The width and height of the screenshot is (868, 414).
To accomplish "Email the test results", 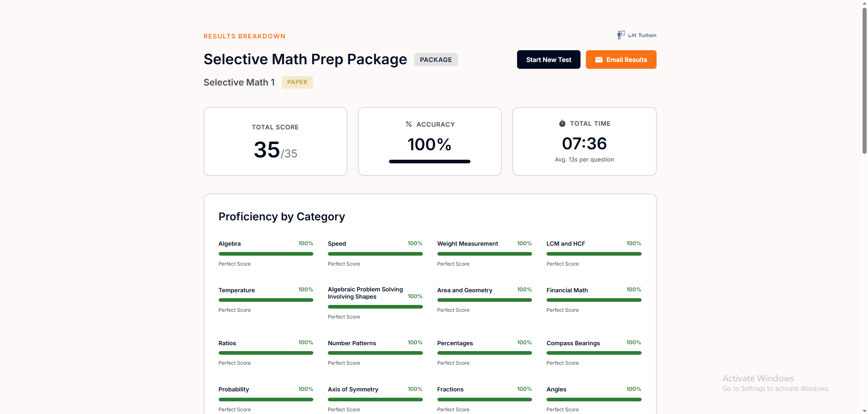I will [621, 60].
